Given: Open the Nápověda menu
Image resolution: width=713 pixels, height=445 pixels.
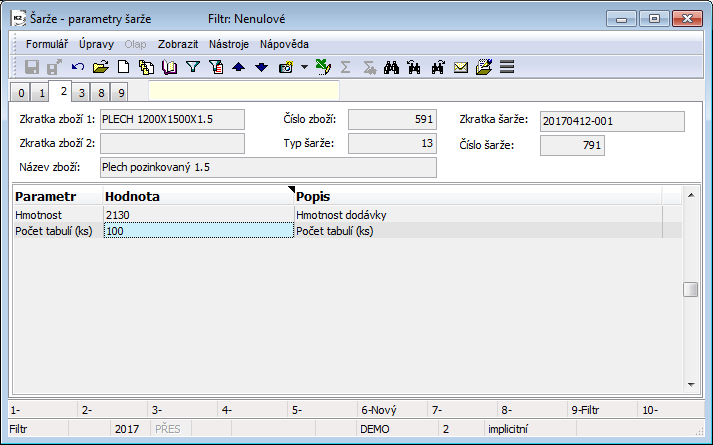Looking at the screenshot, I should [284, 44].
